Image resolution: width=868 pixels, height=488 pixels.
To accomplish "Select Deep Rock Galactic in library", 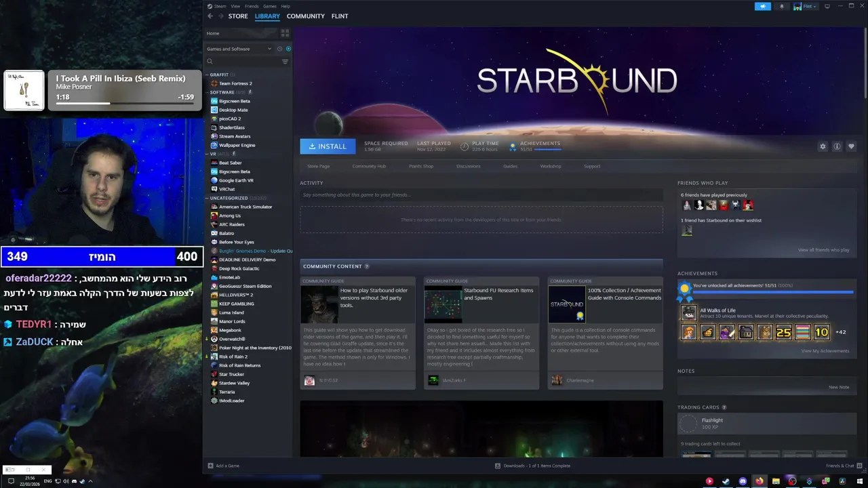I will coord(239,268).
